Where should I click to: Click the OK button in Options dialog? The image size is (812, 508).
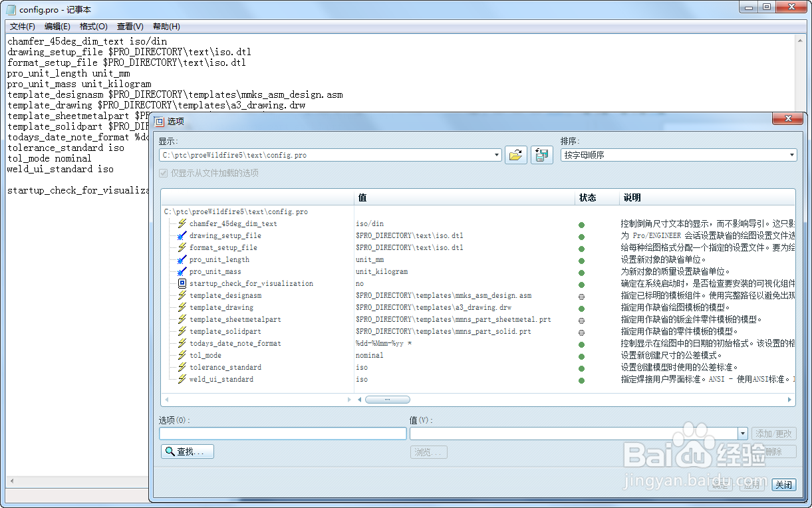tap(720, 485)
